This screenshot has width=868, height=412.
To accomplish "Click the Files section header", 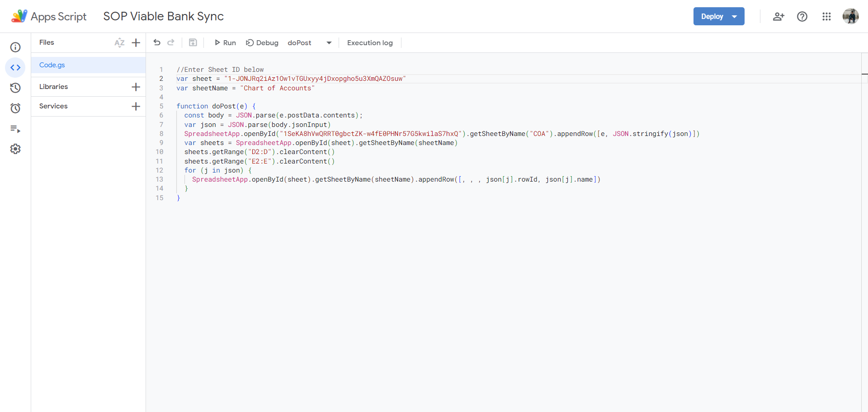I will (x=47, y=42).
